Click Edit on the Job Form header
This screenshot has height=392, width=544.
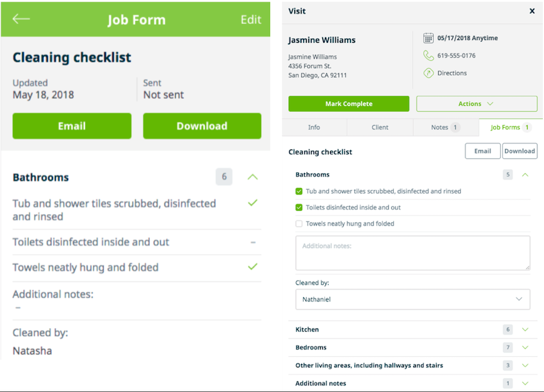[x=250, y=19]
